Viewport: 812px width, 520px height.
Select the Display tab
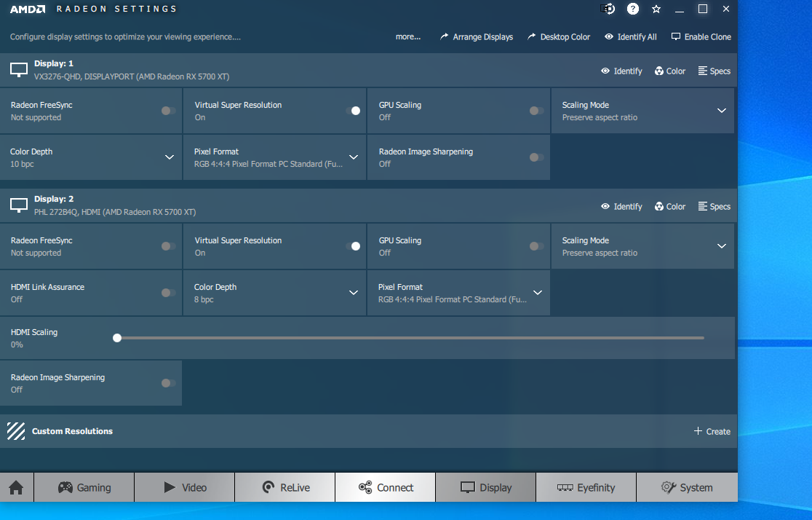pyautogui.click(x=486, y=487)
